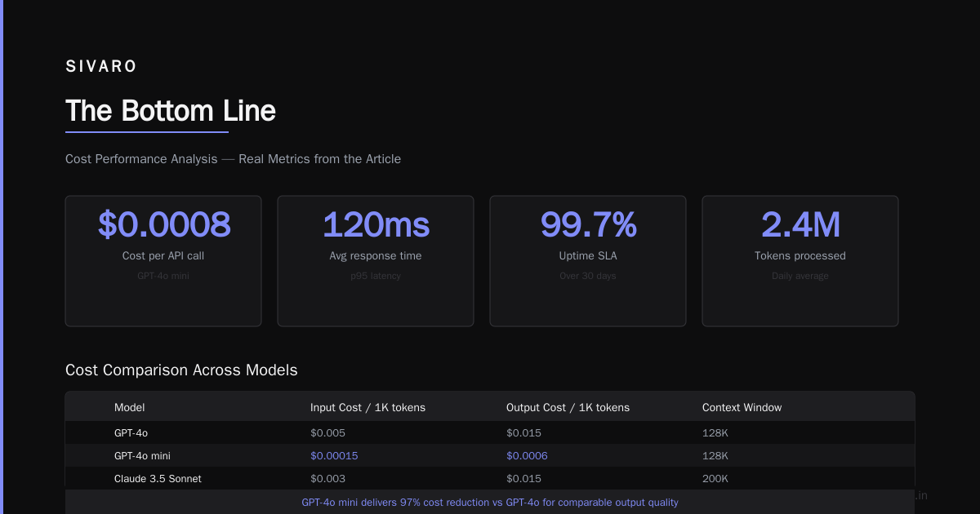Select the 99.7% Uptime SLA card

coord(588,261)
